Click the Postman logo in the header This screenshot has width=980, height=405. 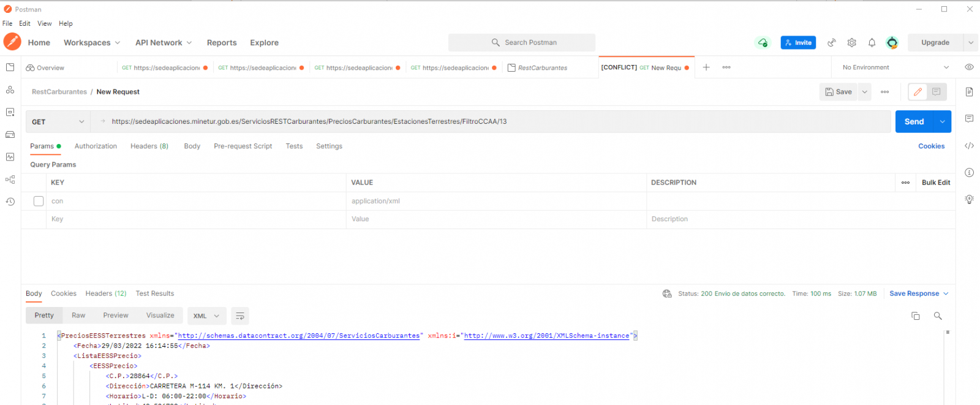(x=12, y=42)
